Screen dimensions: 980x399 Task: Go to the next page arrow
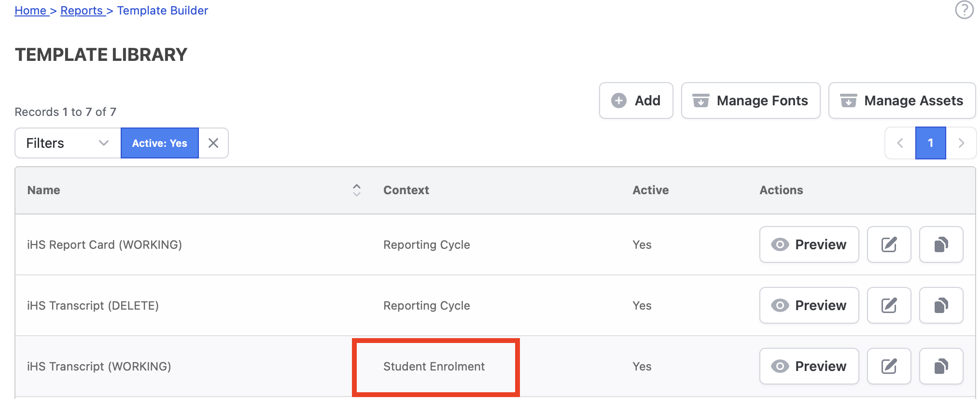coord(961,143)
